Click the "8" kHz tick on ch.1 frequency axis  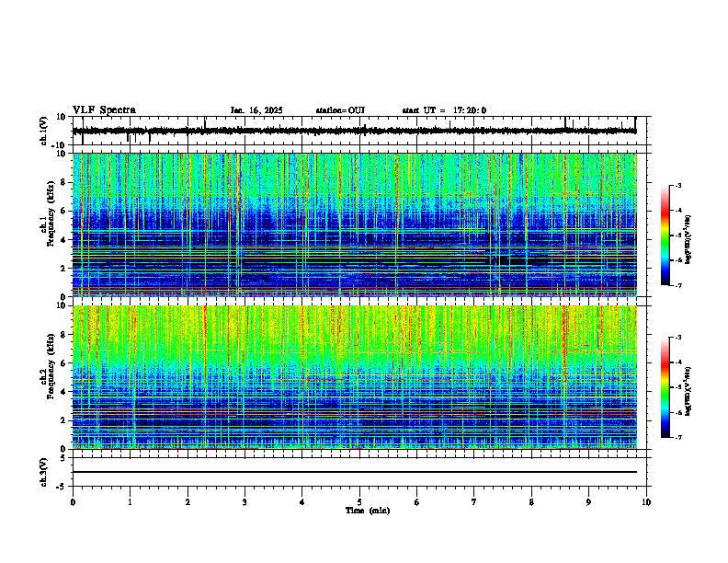[64, 182]
